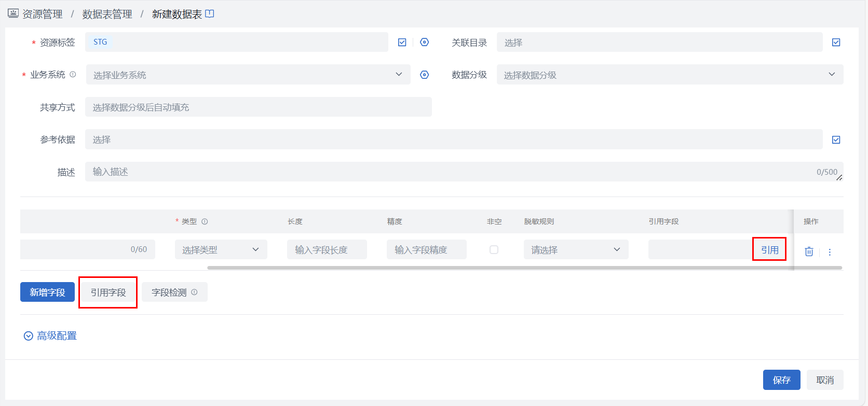
Task: Click the STG tag chip
Action: 100,42
